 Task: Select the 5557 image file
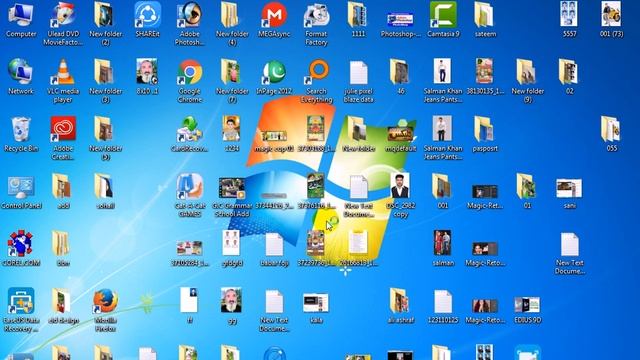click(x=569, y=20)
